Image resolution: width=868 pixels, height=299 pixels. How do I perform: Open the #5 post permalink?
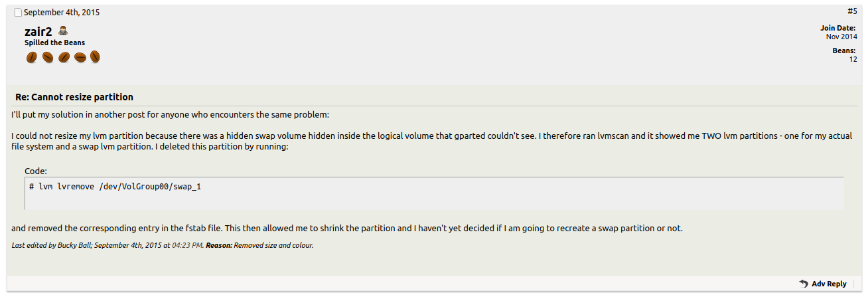852,11
